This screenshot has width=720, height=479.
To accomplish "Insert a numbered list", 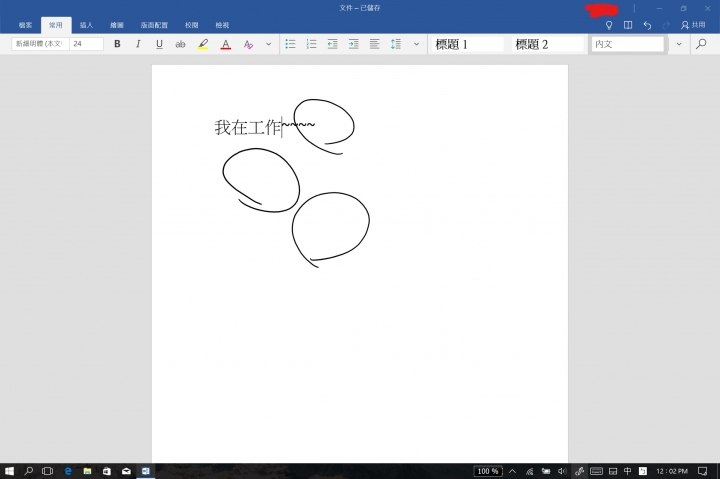I will click(x=311, y=44).
